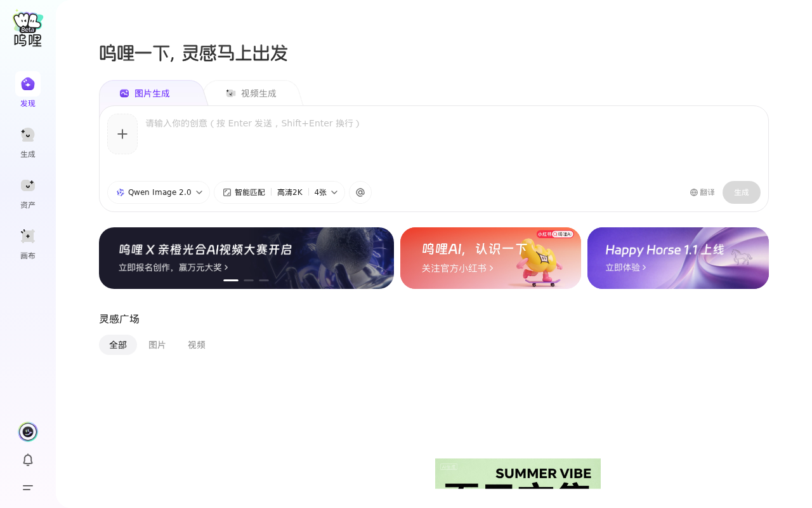Add a reference image with plus button
Image resolution: width=812 pixels, height=508 pixels.
122,134
